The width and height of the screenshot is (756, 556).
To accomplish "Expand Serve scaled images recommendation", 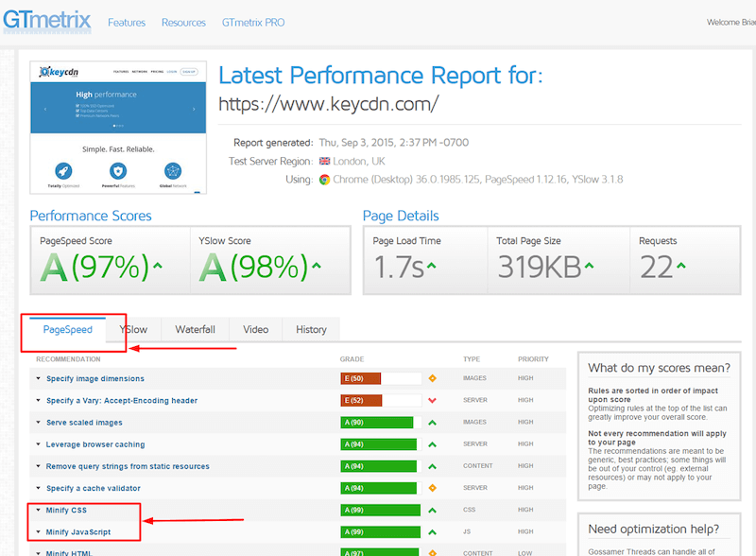I will click(38, 423).
